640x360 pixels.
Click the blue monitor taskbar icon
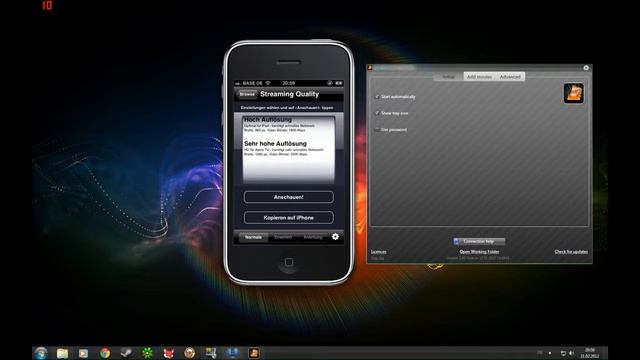click(232, 353)
